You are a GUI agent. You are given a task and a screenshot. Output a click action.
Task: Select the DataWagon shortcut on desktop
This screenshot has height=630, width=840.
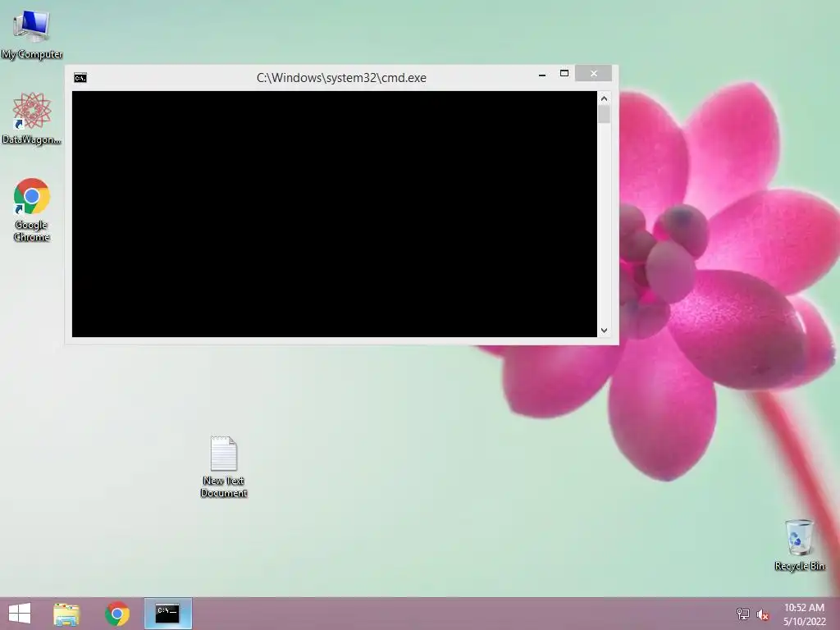coord(32,118)
